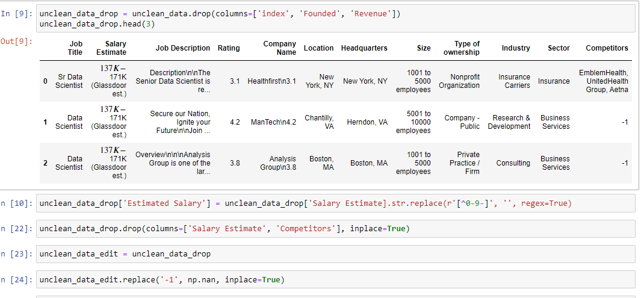
Task: Click the 'Company - Public' ownership cell
Action: coord(462,122)
